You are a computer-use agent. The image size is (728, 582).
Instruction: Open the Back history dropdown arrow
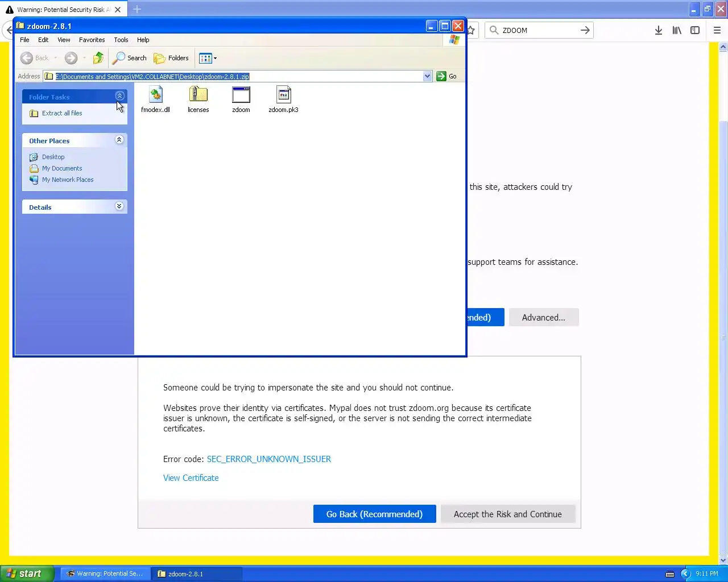[55, 58]
